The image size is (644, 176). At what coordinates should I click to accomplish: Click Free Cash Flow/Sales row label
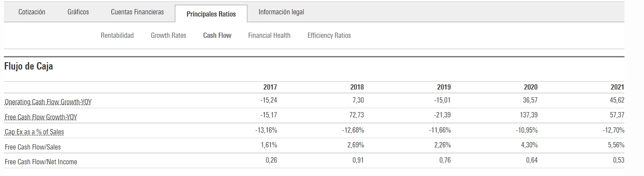pos(33,147)
